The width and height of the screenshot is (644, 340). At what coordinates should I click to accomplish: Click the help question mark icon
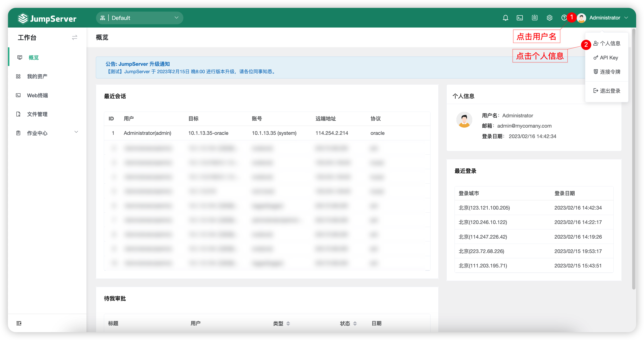(x=564, y=18)
